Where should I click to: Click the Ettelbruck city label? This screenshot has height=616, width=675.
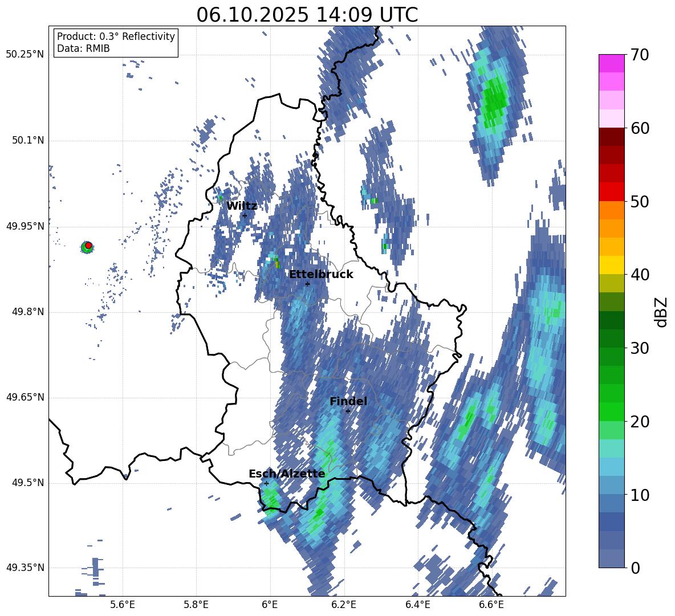point(321,275)
